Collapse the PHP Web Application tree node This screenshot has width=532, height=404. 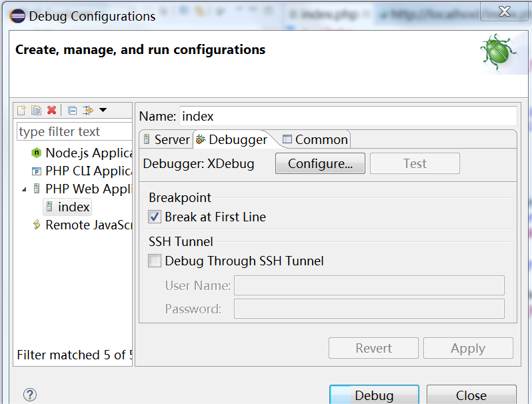tap(25, 189)
